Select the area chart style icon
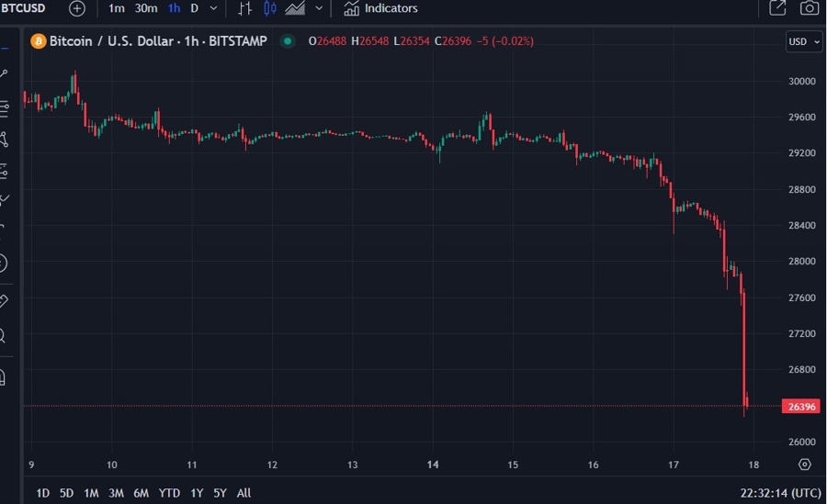 [x=295, y=8]
